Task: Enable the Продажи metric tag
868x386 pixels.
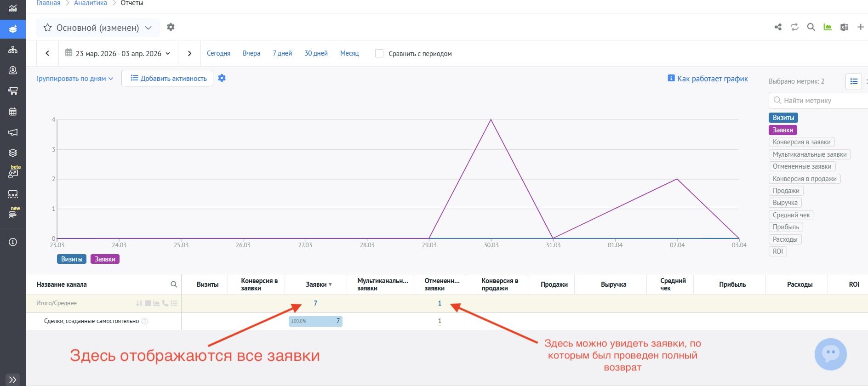Action: coord(786,191)
